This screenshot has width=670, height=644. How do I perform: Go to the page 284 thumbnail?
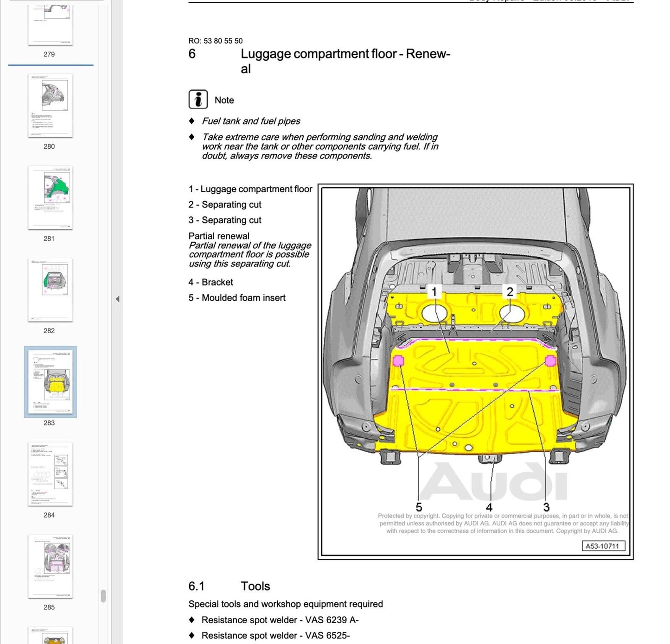51,474
